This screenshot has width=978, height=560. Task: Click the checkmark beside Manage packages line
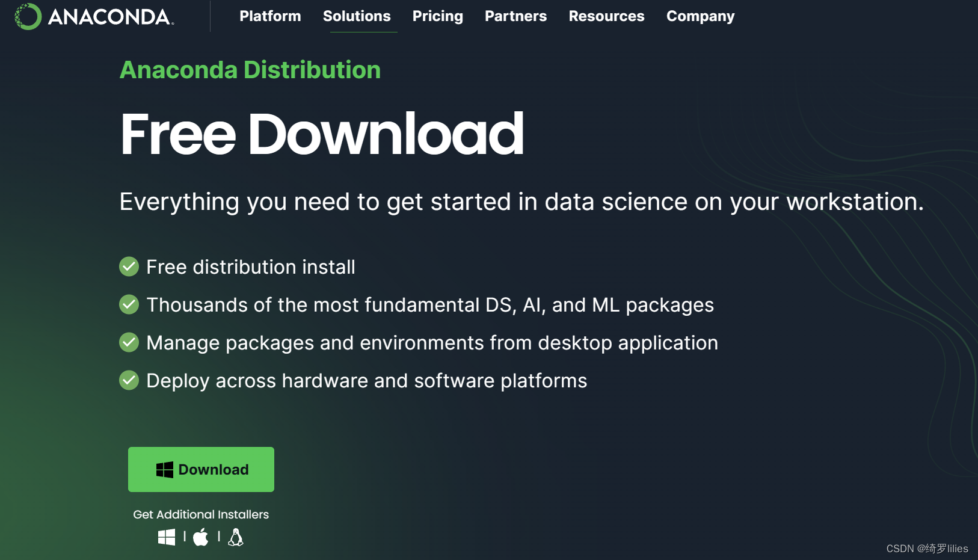(x=129, y=342)
